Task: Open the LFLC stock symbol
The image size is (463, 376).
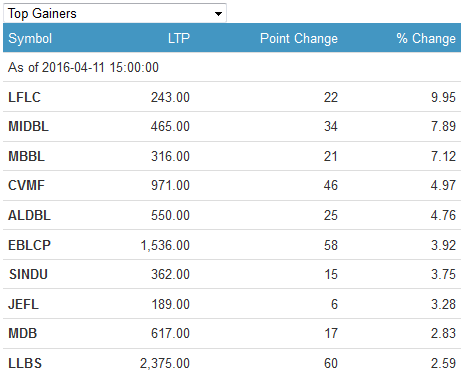Action: click(x=24, y=97)
